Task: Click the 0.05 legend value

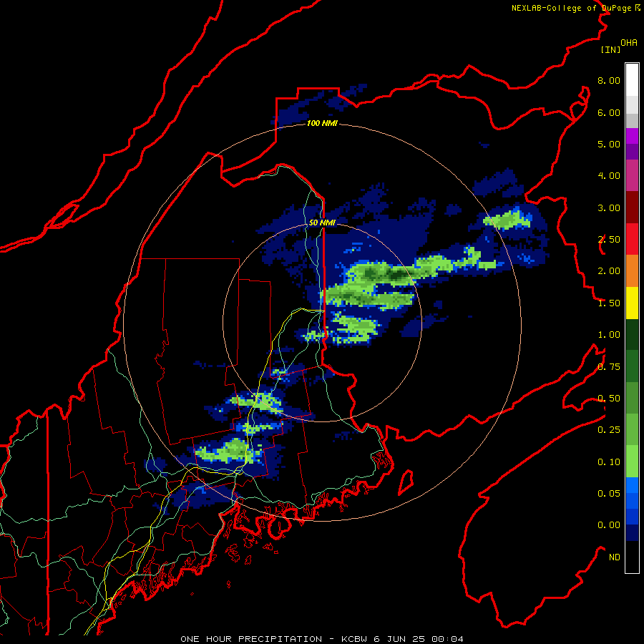Action: (x=609, y=494)
